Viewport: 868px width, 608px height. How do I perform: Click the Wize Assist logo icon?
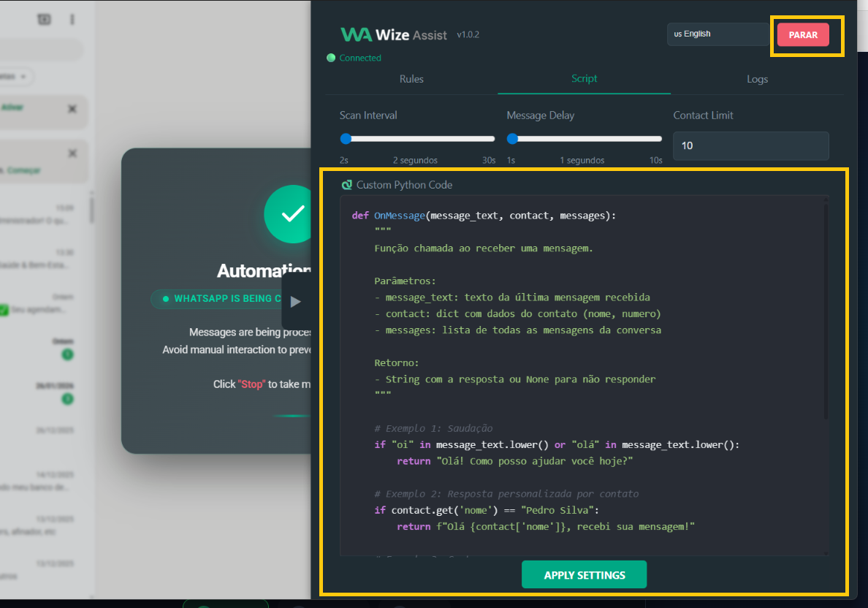(x=356, y=34)
